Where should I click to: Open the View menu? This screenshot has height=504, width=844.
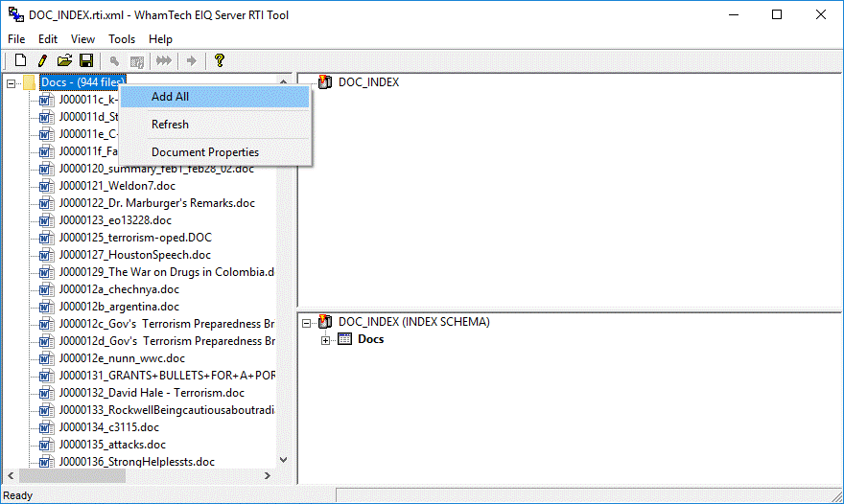82,39
